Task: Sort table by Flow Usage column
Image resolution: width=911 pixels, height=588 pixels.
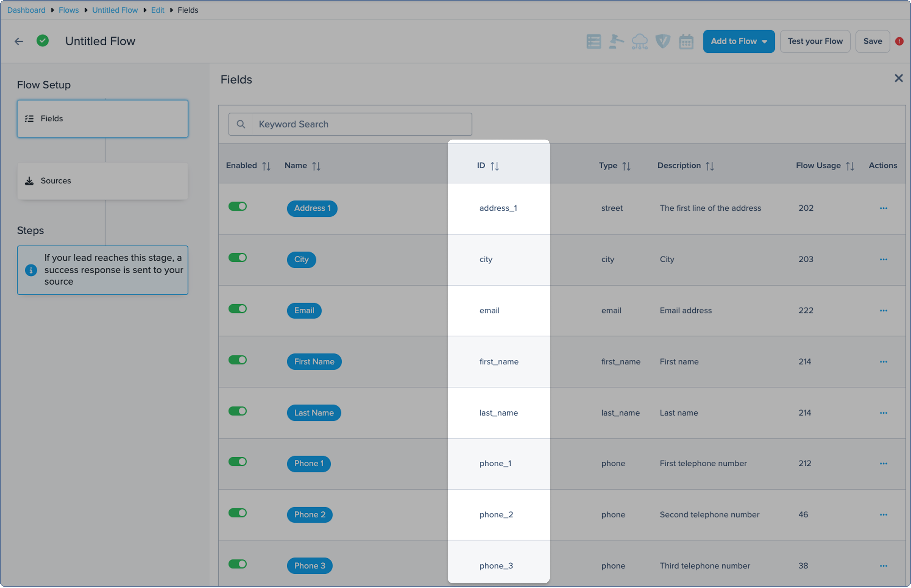Action: (849, 166)
